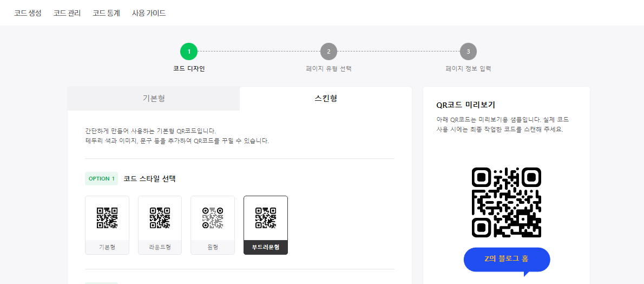This screenshot has height=284, width=644.
Task: Go to 코드 관리 menu
Action: (67, 13)
